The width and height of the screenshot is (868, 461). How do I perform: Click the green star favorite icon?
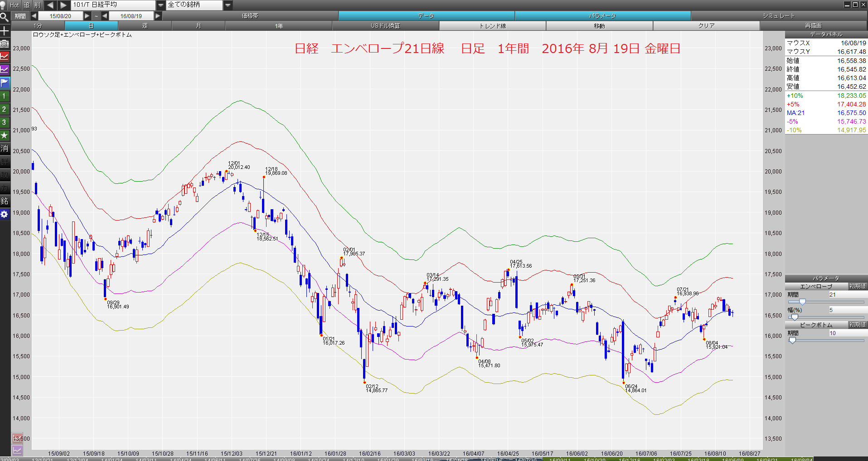[5, 135]
